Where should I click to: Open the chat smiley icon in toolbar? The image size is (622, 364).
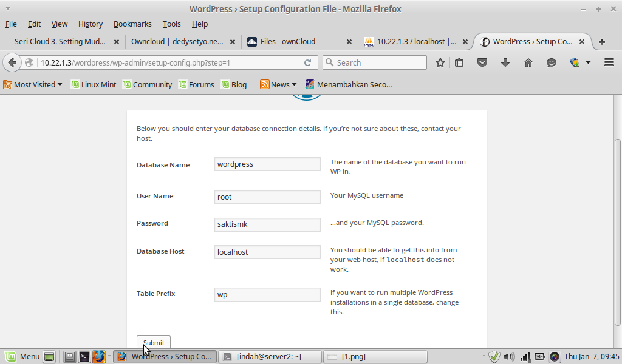(x=551, y=62)
